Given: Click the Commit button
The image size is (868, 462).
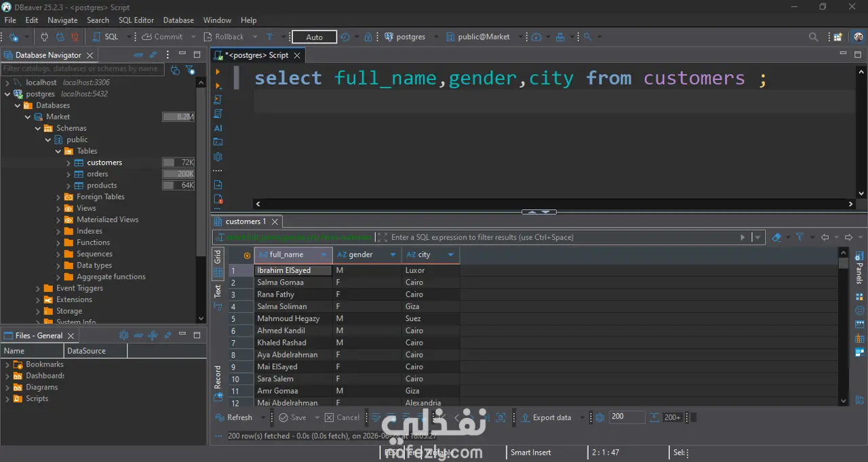Looking at the screenshot, I should pyautogui.click(x=163, y=37).
